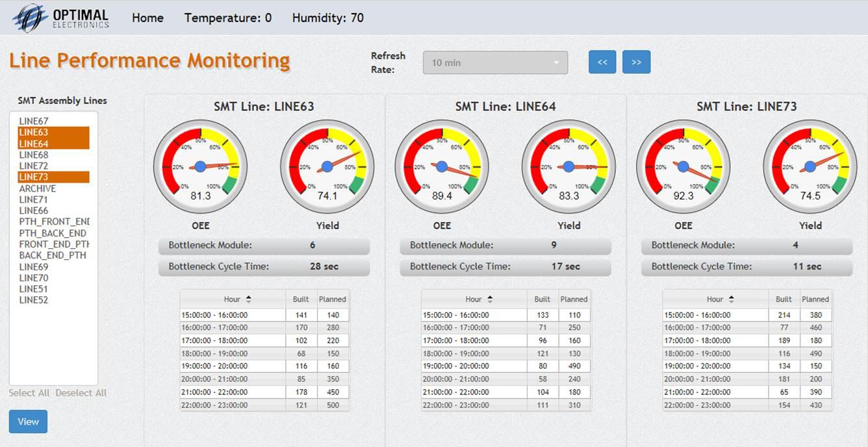This screenshot has height=447, width=868.
Task: Click the LINE73 Yield gauge
Action: [810, 167]
